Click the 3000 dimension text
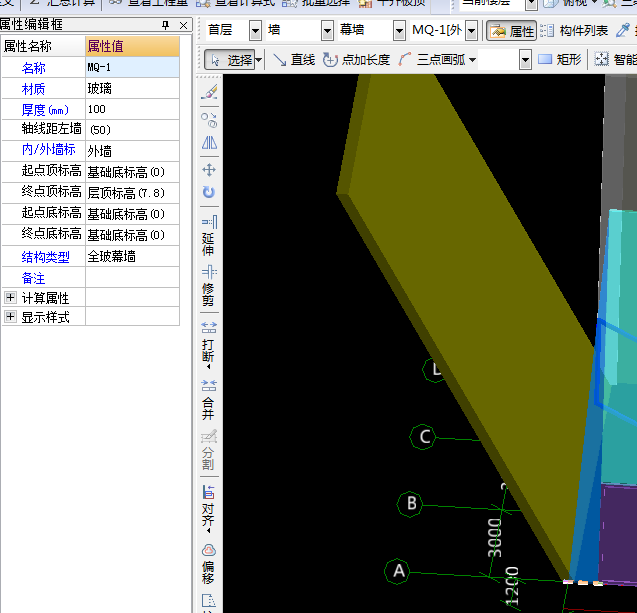The width and height of the screenshot is (637, 613). (x=494, y=537)
